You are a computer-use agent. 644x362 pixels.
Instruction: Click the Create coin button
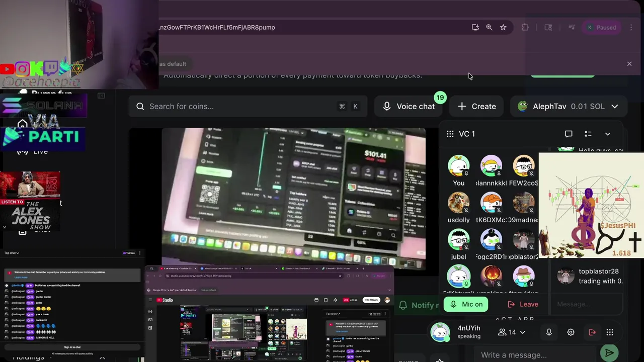pyautogui.click(x=477, y=106)
